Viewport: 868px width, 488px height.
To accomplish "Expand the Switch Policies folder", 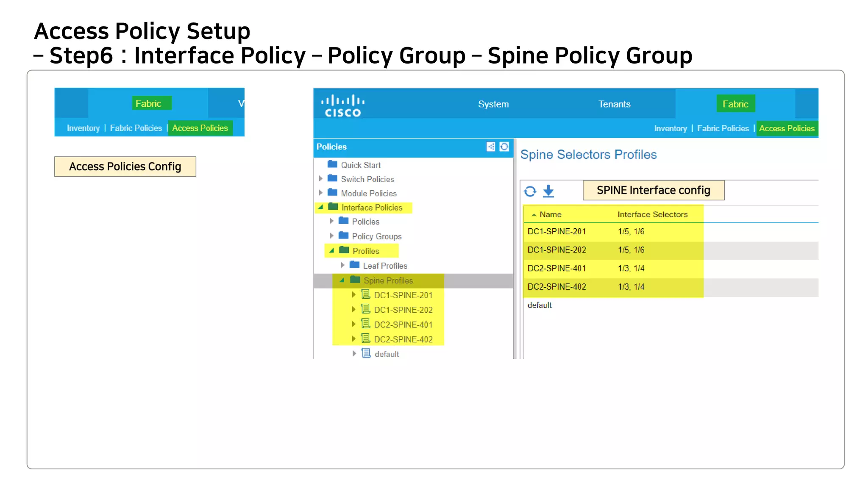I will (x=321, y=179).
